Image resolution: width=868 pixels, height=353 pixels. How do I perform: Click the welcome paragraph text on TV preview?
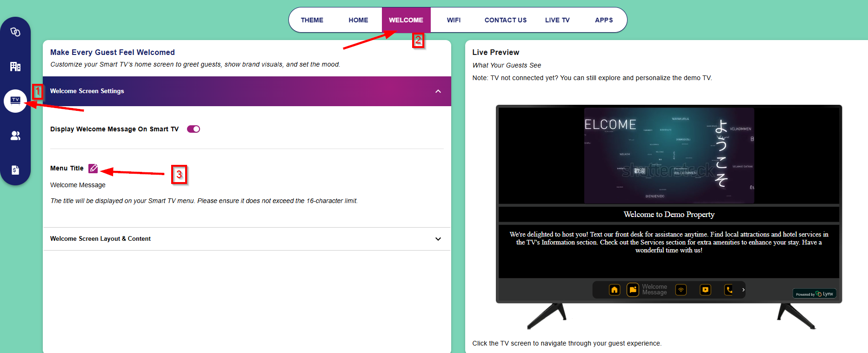point(669,242)
